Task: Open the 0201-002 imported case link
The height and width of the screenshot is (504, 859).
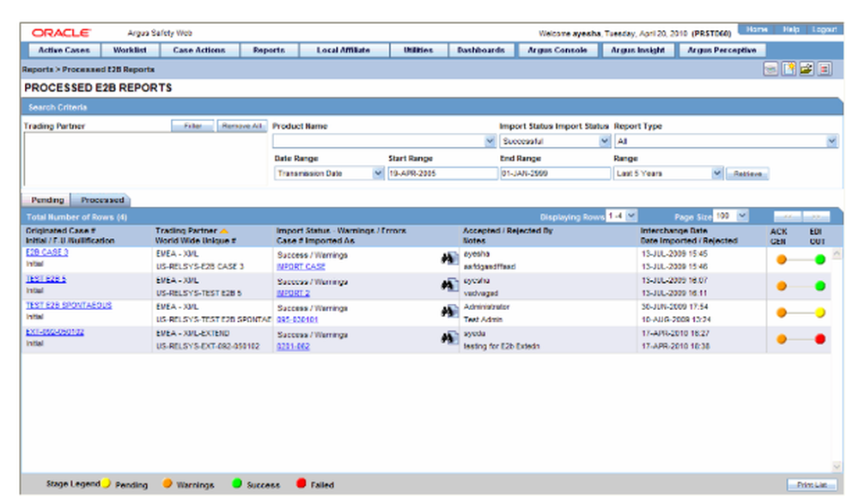Action: click(x=293, y=347)
